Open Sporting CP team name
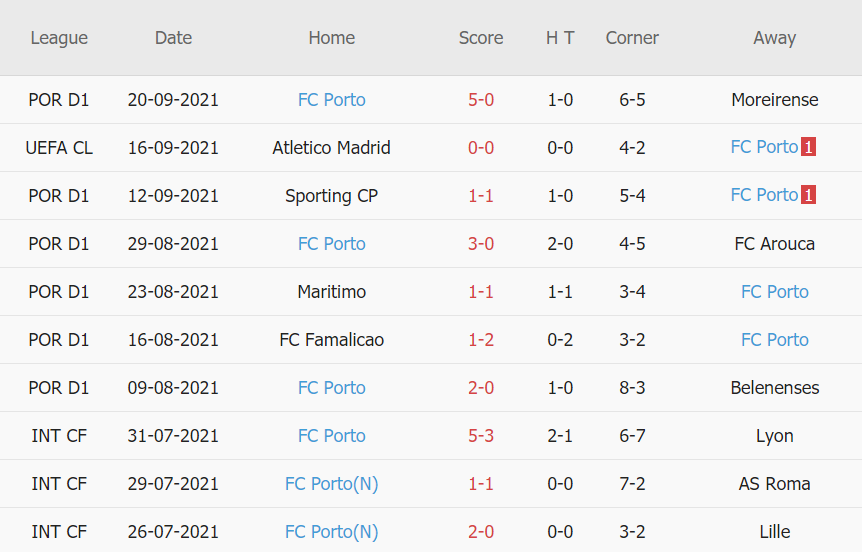The image size is (862, 552). [x=331, y=196]
